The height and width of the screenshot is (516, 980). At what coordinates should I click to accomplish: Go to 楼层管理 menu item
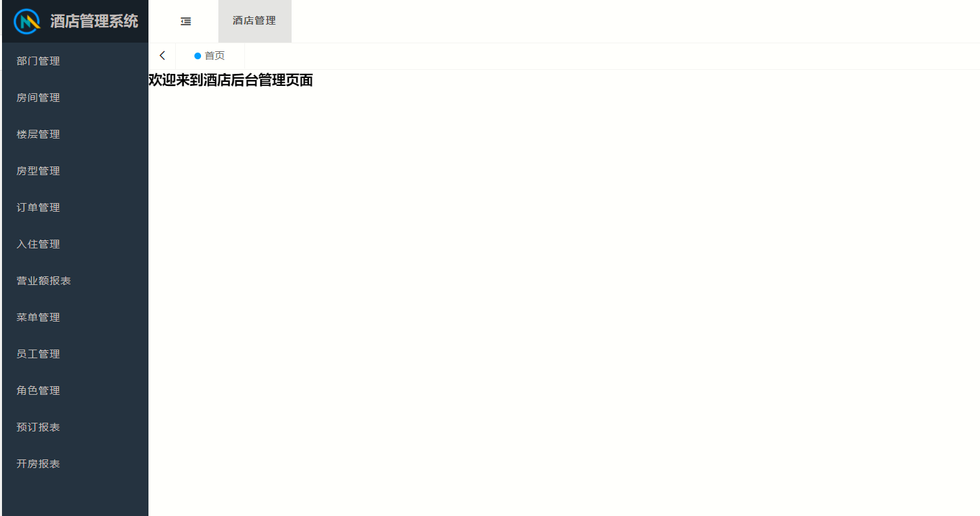click(x=75, y=134)
